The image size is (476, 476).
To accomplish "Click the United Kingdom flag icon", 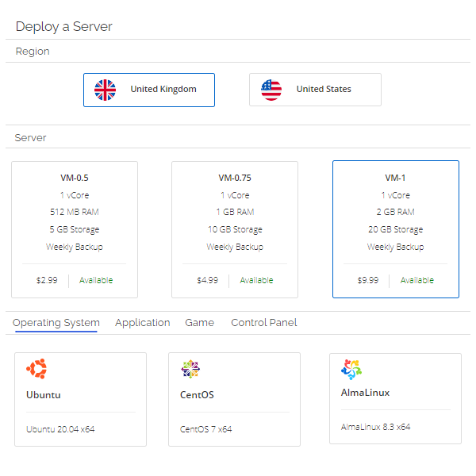I will point(105,90).
